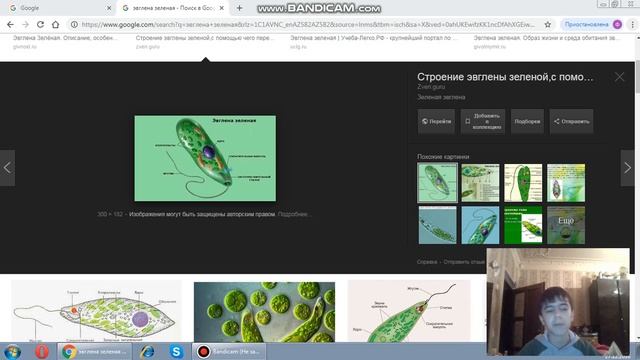
Task: Select blue euglena thumbnail in bottom row
Action: click(480, 225)
